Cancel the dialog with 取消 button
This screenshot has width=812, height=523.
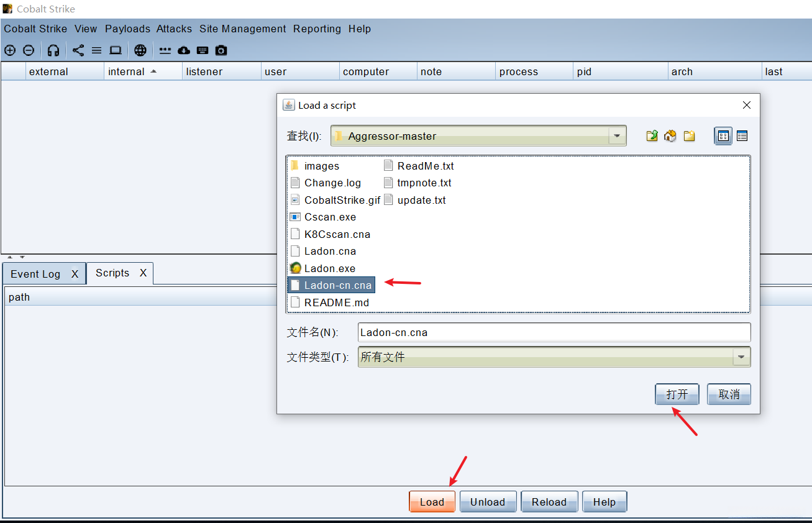[x=729, y=394]
